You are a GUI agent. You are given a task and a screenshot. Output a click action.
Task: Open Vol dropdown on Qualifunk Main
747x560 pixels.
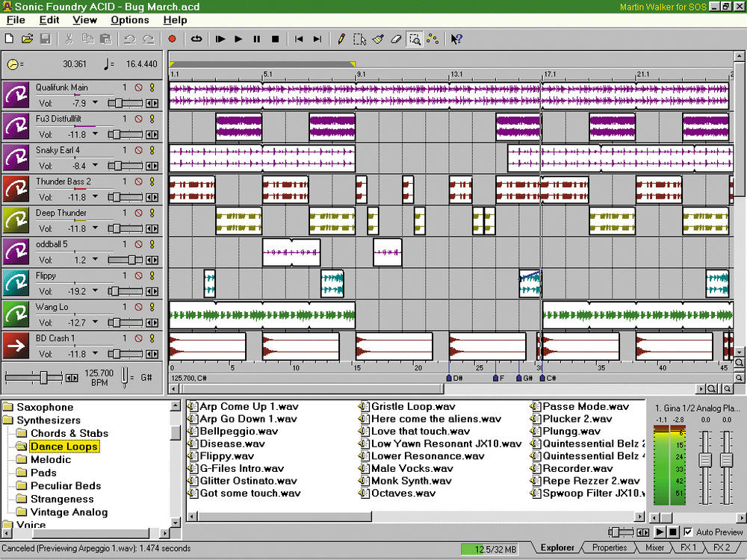click(95, 103)
